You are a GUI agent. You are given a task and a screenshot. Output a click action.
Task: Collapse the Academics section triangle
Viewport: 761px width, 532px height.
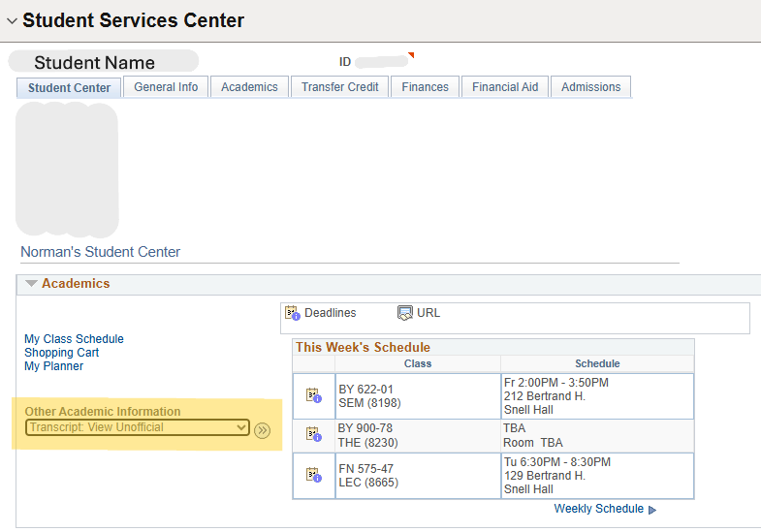[31, 284]
